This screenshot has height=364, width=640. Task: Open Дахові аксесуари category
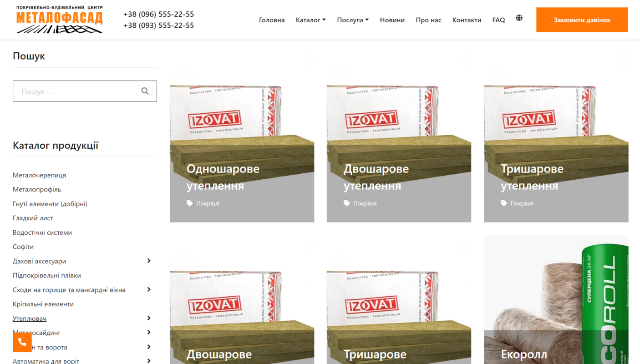pyautogui.click(x=40, y=261)
